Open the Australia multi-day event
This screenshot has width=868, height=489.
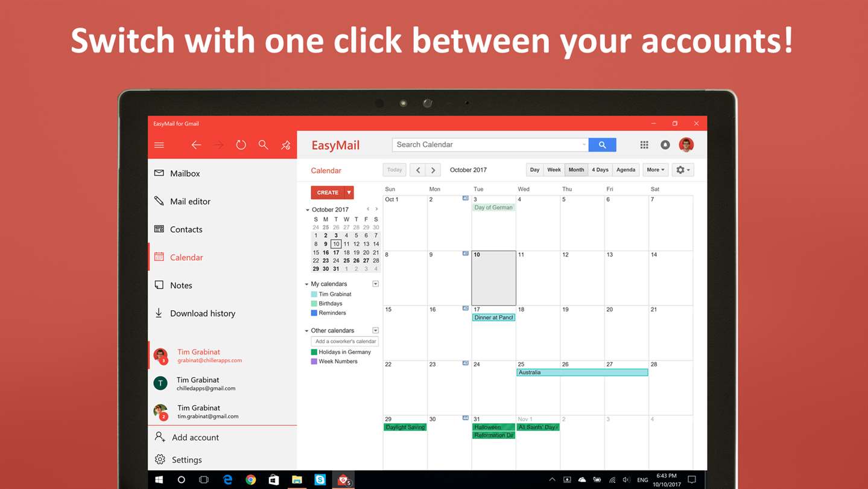[582, 372]
